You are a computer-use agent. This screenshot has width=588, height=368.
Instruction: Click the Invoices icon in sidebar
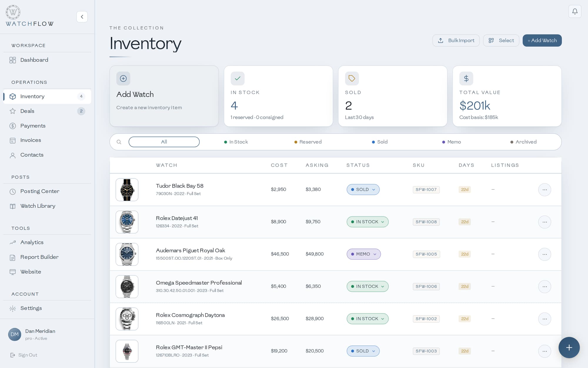[13, 140]
